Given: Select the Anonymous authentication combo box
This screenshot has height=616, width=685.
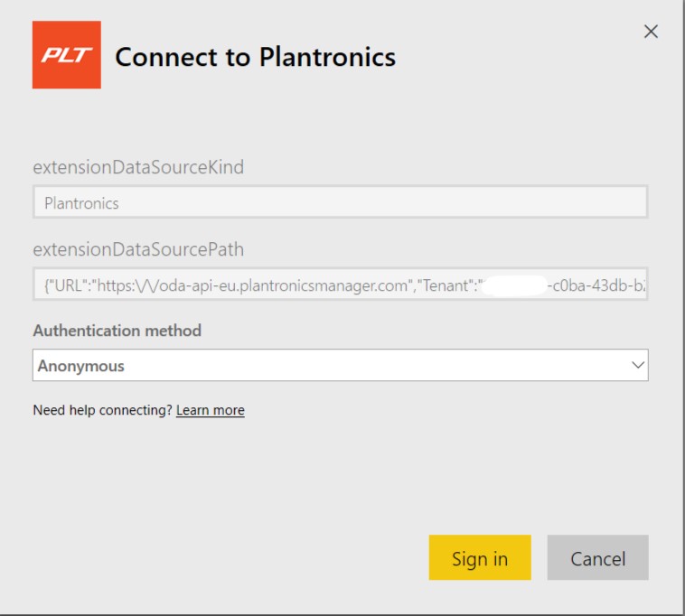Looking at the screenshot, I should (341, 365).
